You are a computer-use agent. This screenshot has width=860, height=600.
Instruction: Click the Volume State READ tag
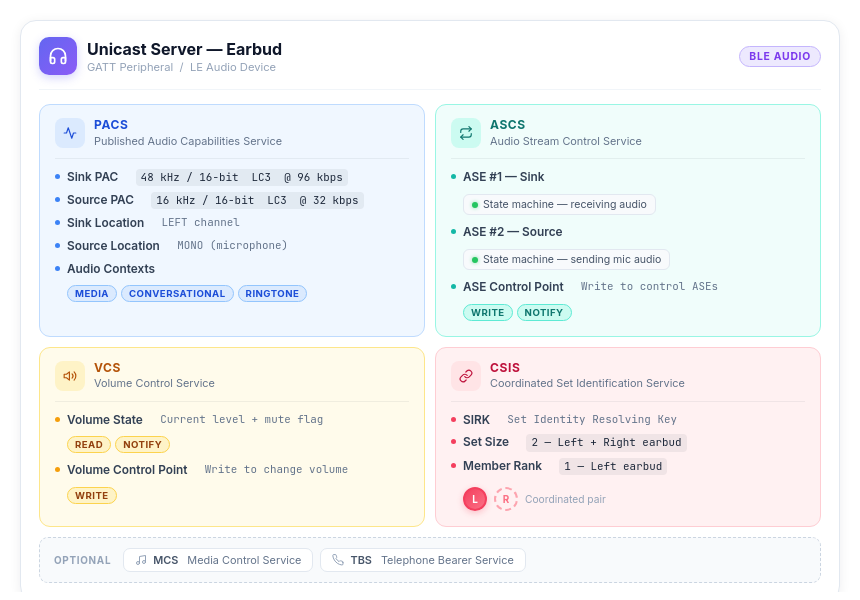tap(89, 445)
